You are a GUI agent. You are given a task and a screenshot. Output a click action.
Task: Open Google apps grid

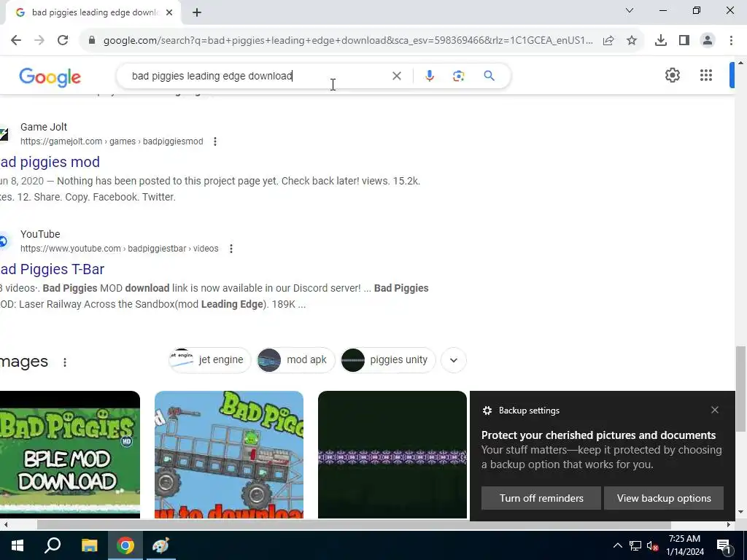(x=706, y=75)
